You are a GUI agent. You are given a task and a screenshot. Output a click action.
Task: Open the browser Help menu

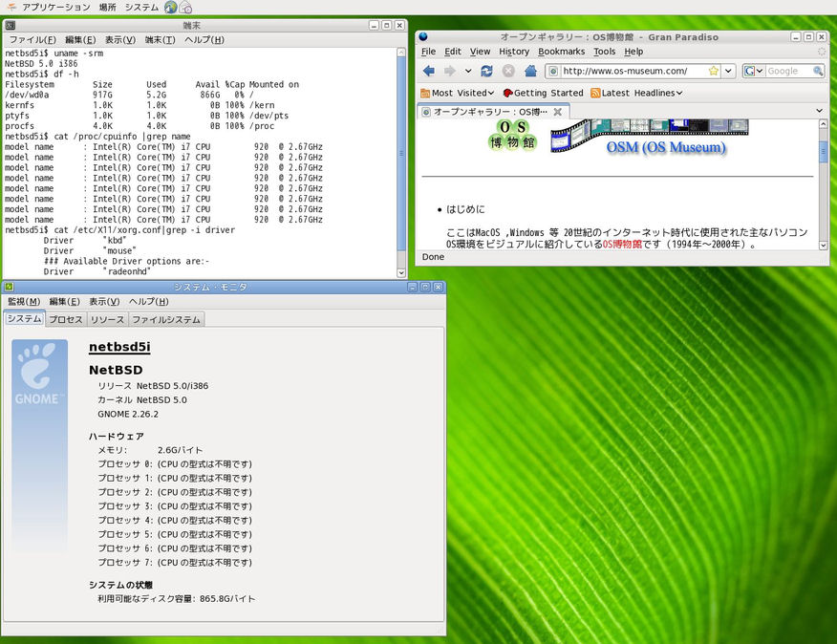(x=633, y=52)
